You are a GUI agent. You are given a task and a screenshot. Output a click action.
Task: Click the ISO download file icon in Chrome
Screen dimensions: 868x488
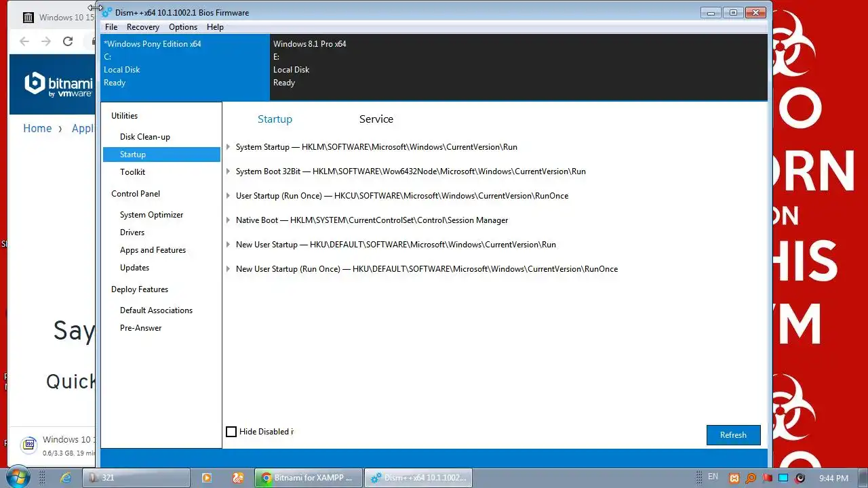(x=28, y=445)
